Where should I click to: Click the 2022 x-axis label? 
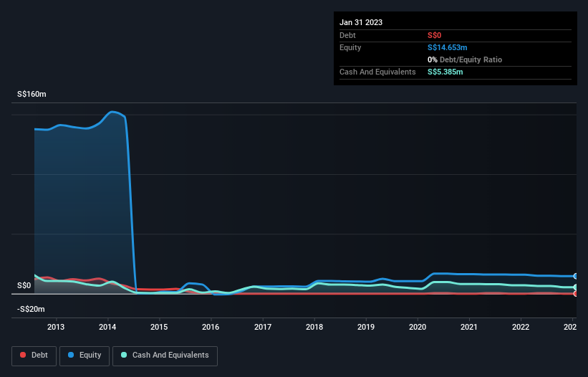[x=521, y=327]
